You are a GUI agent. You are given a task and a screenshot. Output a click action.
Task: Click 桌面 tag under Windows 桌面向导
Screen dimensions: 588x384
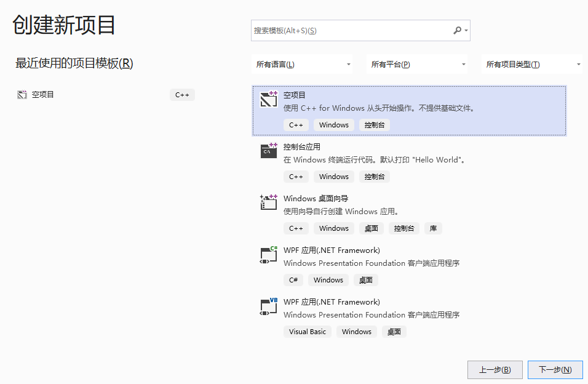[x=371, y=228]
